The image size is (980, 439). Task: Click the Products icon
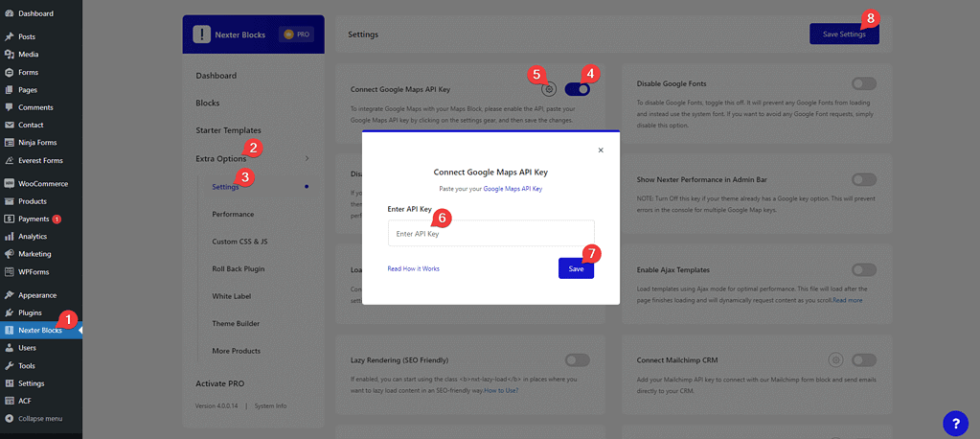click(x=10, y=201)
